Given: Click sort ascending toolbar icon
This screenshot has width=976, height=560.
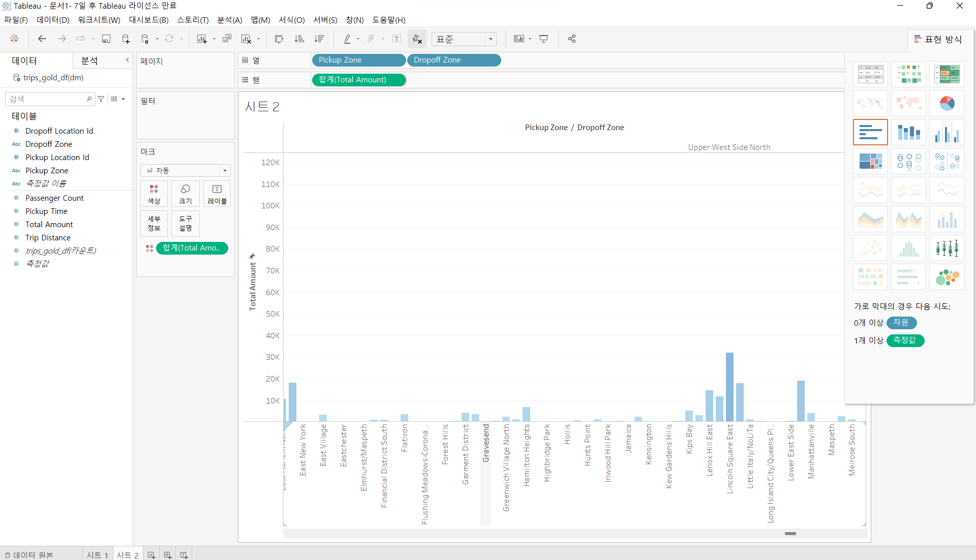Looking at the screenshot, I should (x=299, y=39).
